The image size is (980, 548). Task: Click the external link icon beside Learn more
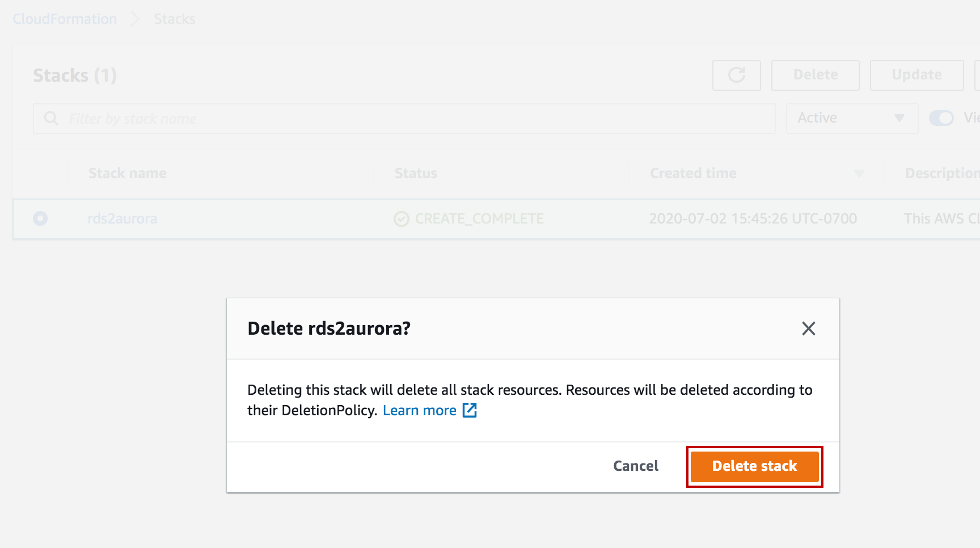[x=470, y=410]
